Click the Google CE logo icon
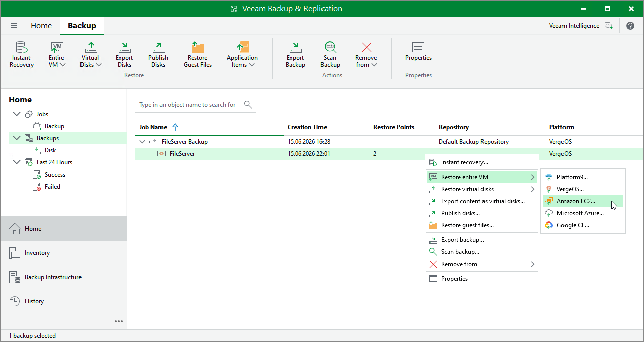The width and height of the screenshot is (644, 342). click(549, 225)
